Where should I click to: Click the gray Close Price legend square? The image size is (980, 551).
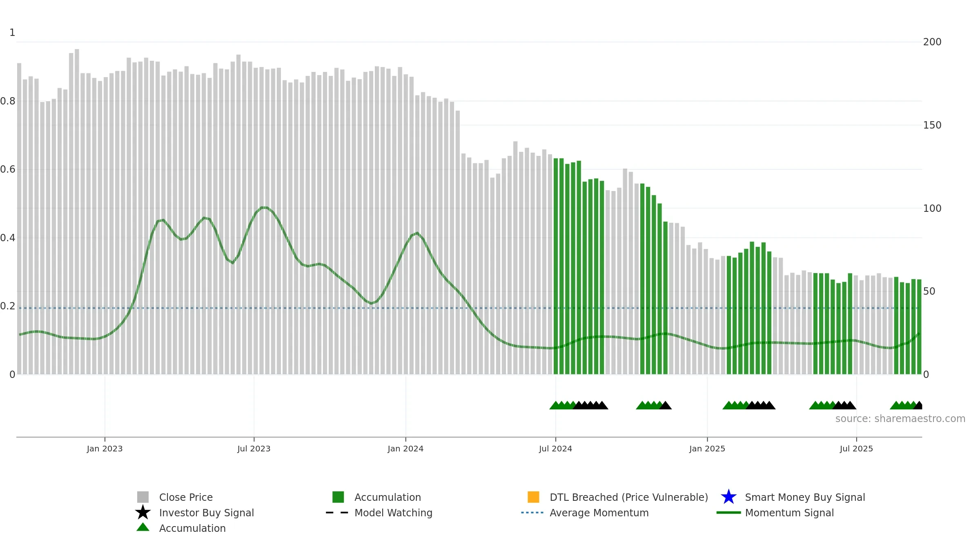pyautogui.click(x=143, y=497)
